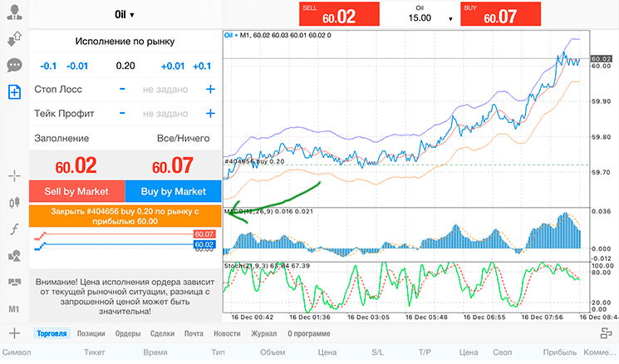Open the indicators function icon

pos(15,229)
